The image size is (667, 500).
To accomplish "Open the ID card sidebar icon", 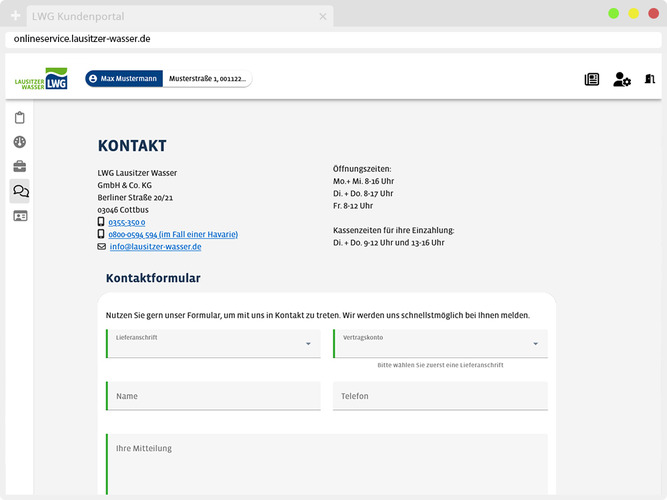I will point(20,215).
